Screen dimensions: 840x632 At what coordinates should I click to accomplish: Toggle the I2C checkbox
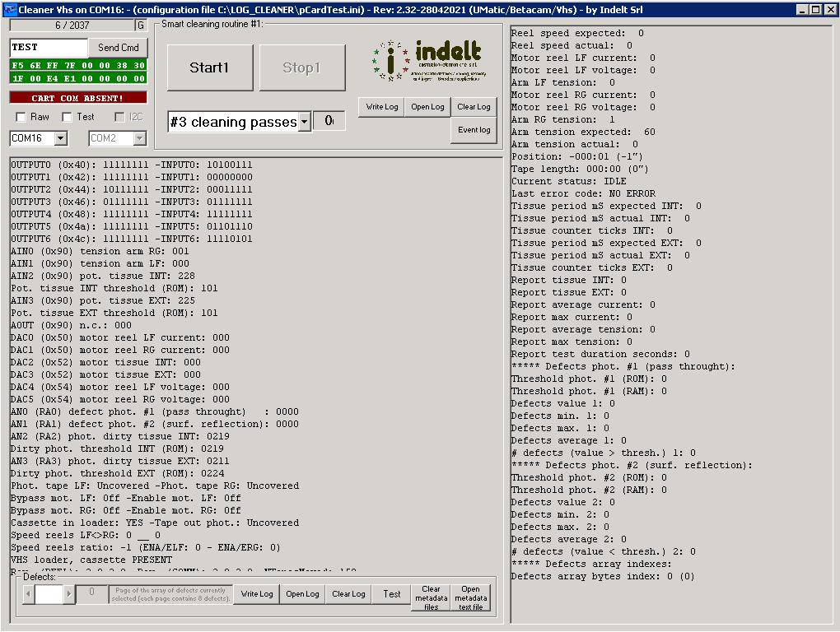(119, 117)
